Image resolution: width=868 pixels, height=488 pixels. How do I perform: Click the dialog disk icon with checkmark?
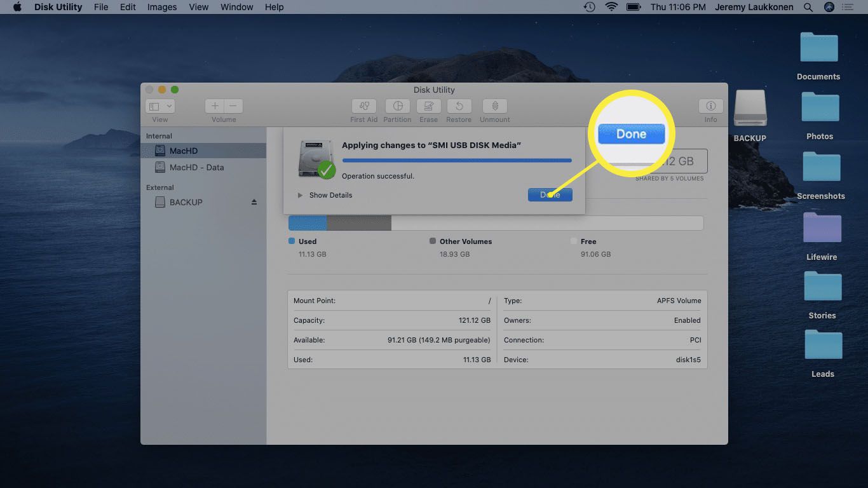[x=316, y=159]
